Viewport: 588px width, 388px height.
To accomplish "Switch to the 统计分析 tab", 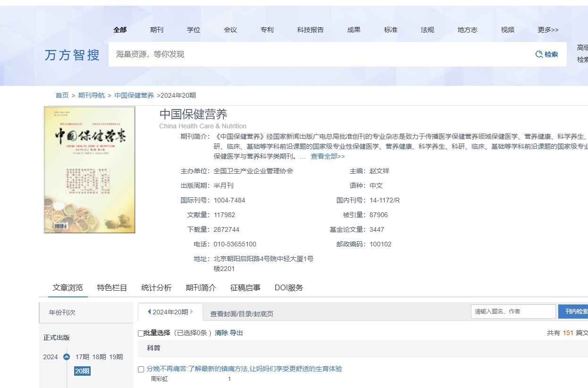I will (156, 287).
